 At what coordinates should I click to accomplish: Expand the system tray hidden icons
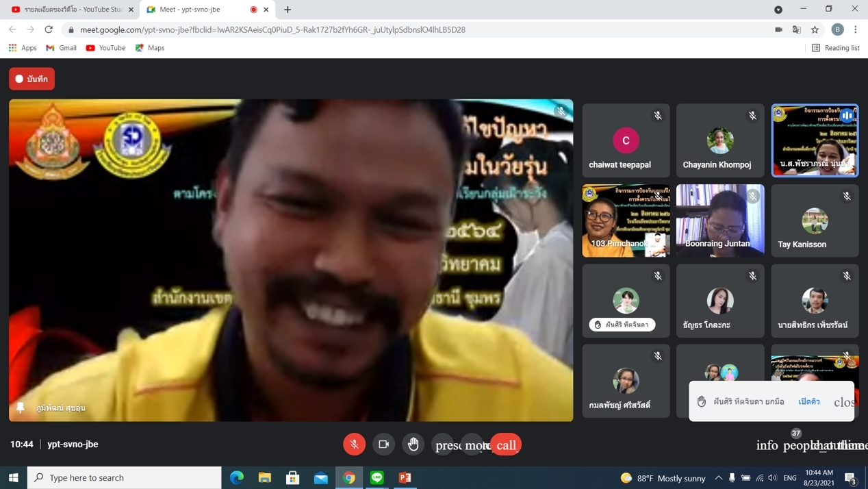(718, 477)
